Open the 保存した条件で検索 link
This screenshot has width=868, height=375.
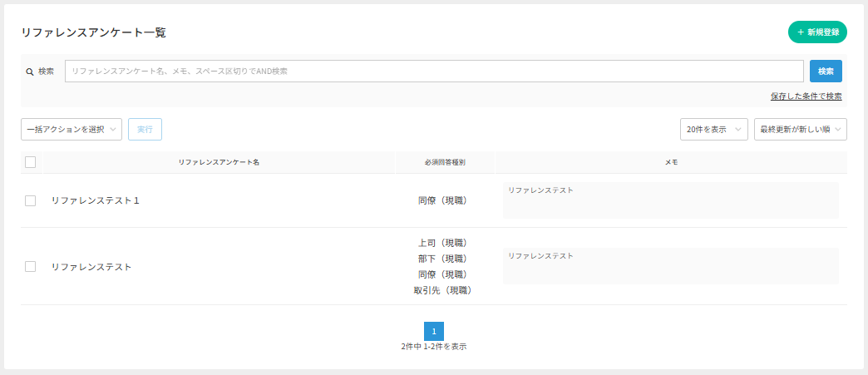click(x=806, y=96)
